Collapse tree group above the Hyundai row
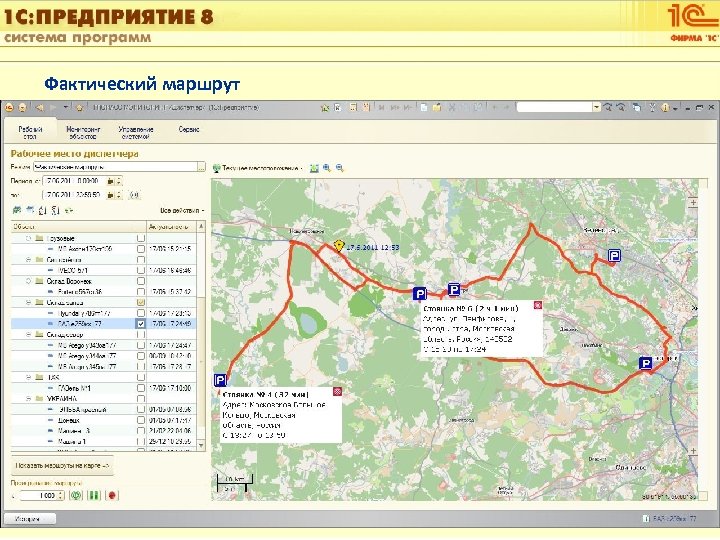The image size is (720, 540). click(28, 303)
